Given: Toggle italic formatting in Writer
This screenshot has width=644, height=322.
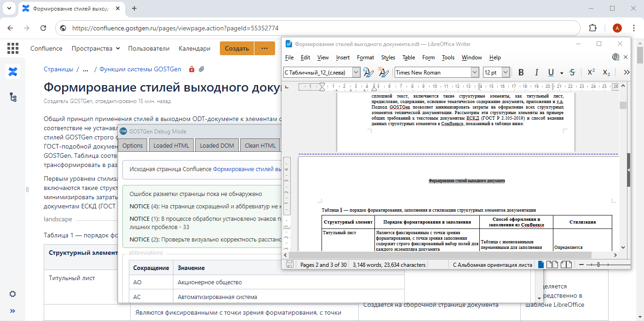Looking at the screenshot, I should point(536,72).
